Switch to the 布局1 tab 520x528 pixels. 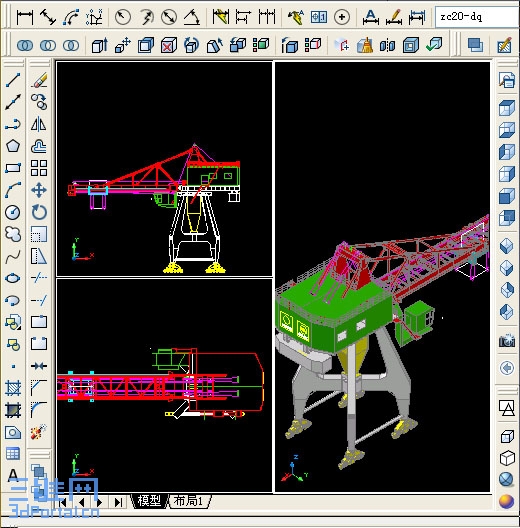[x=189, y=501]
